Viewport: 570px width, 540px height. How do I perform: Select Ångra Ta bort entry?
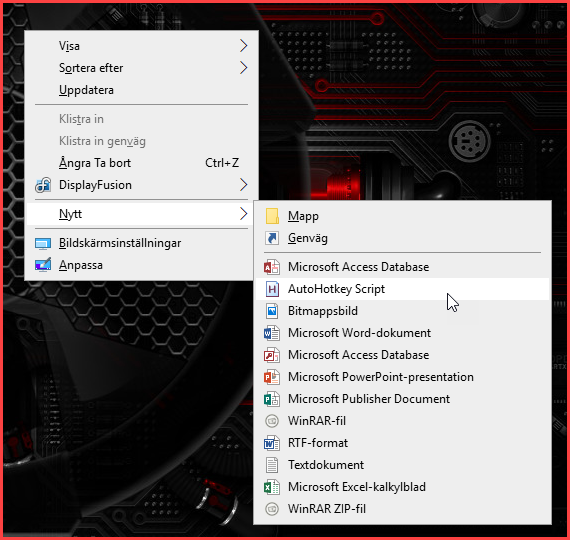tap(142, 163)
